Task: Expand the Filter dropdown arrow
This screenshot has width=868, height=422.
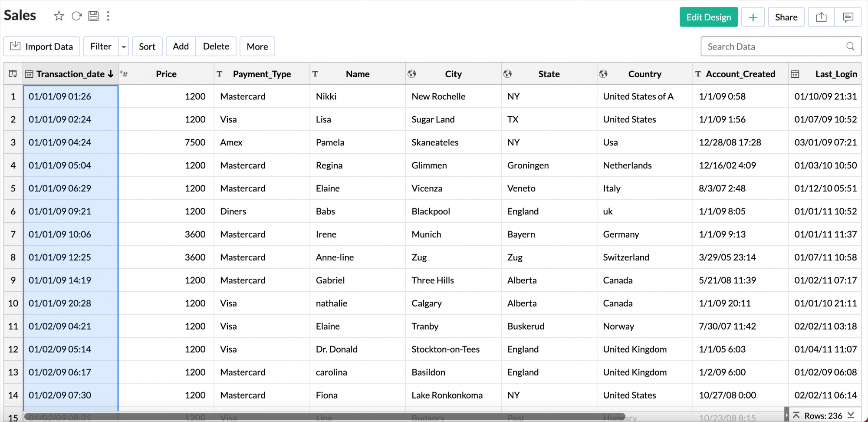Action: pos(124,47)
